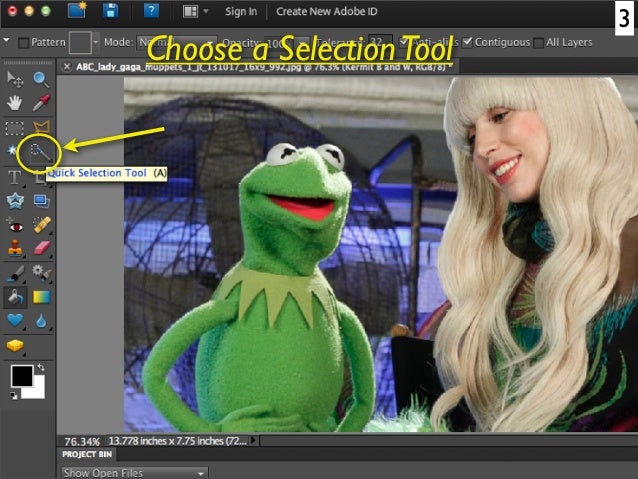Select the Spot Healing bandage tool
Viewport: 638px width, 479px height.
tap(41, 224)
